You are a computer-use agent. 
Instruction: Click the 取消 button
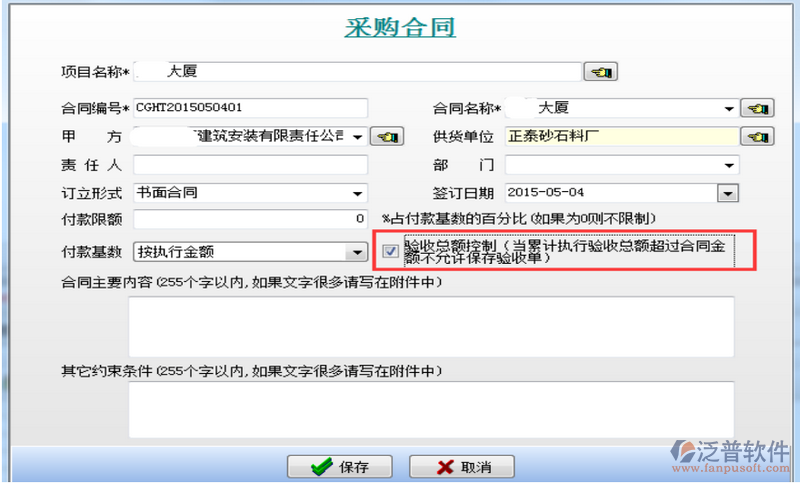[462, 467]
